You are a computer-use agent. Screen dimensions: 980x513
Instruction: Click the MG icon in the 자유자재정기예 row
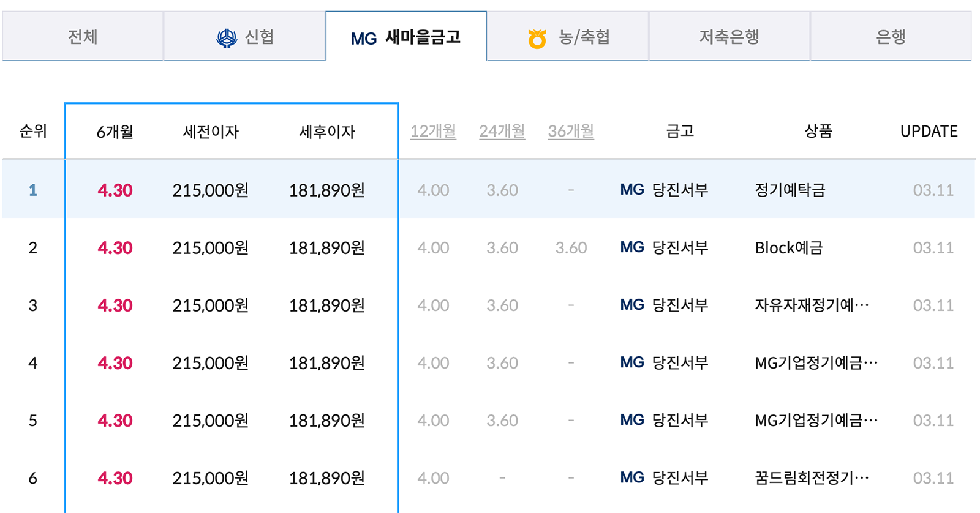632,305
